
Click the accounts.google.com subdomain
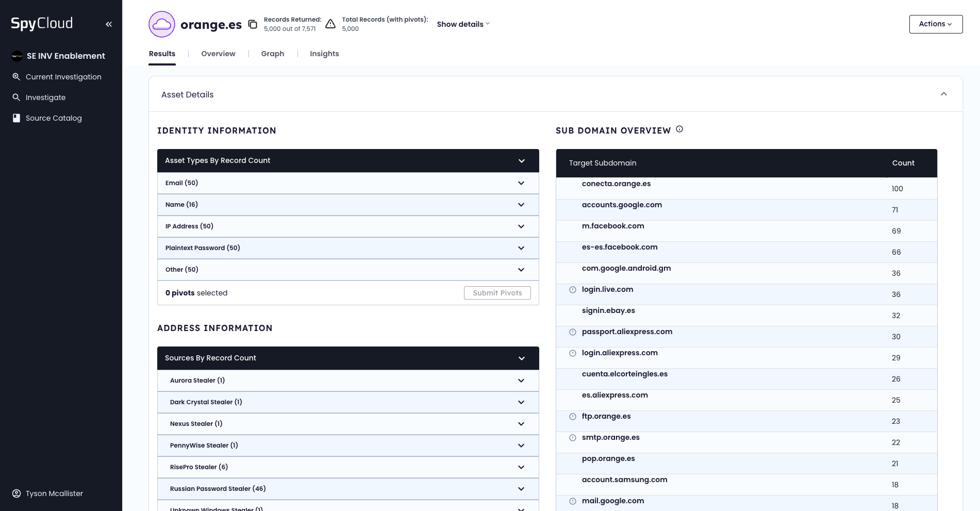click(x=622, y=205)
